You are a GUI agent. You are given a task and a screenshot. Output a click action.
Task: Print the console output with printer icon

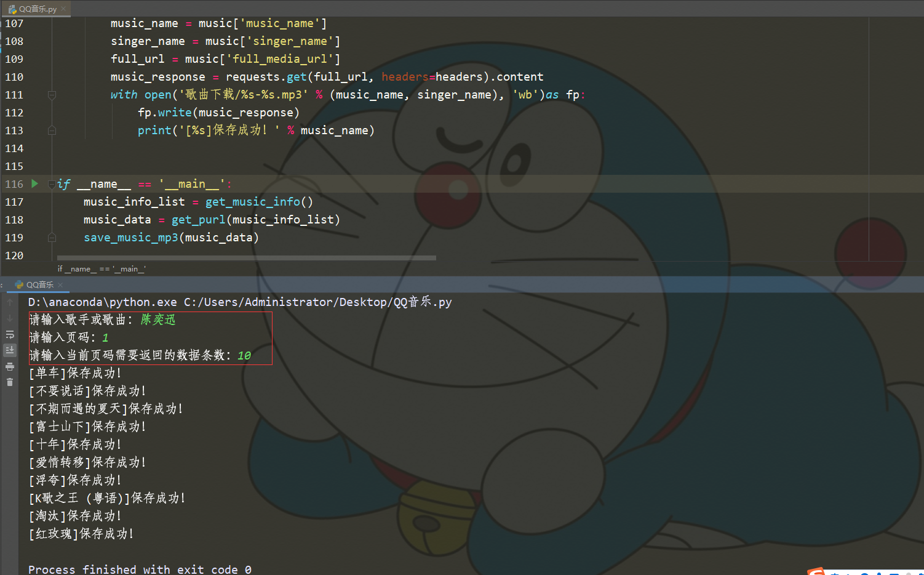click(10, 366)
